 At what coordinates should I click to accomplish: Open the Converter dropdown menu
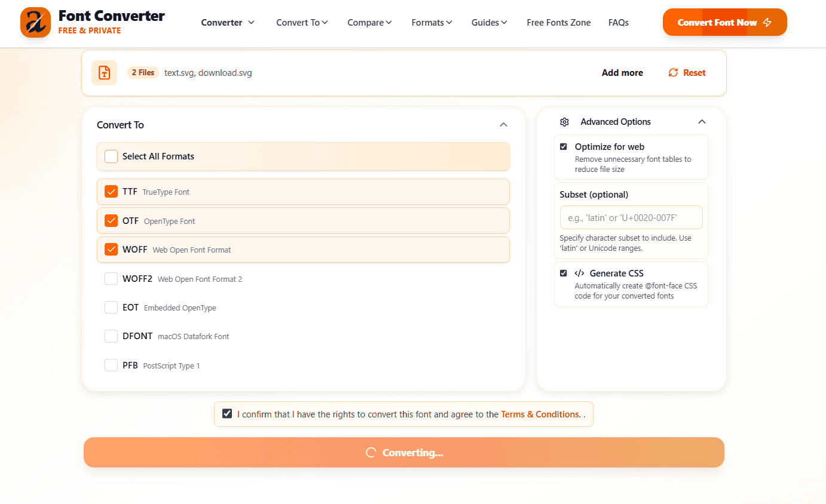[x=228, y=22]
